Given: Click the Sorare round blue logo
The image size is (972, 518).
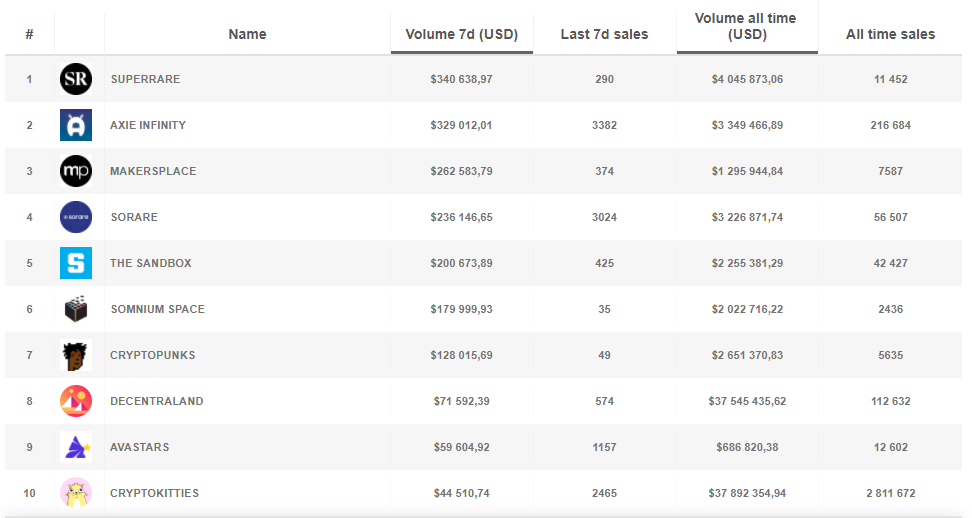Looking at the screenshot, I should (76, 217).
